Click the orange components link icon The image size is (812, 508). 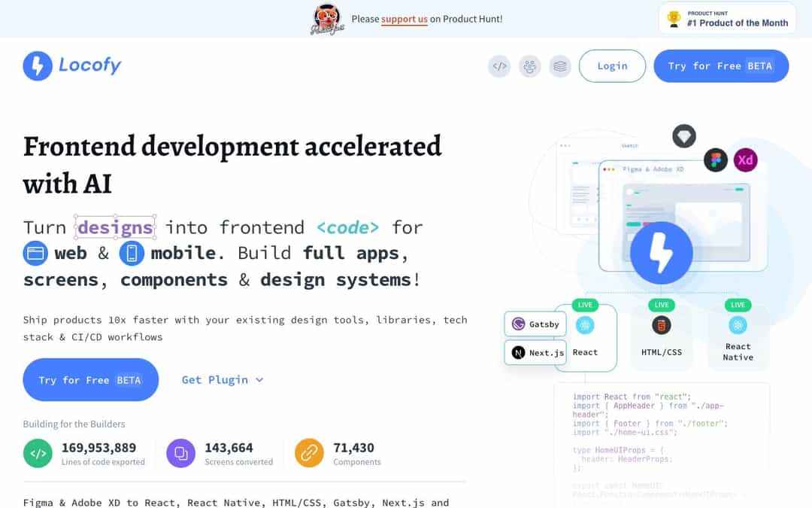click(x=309, y=453)
